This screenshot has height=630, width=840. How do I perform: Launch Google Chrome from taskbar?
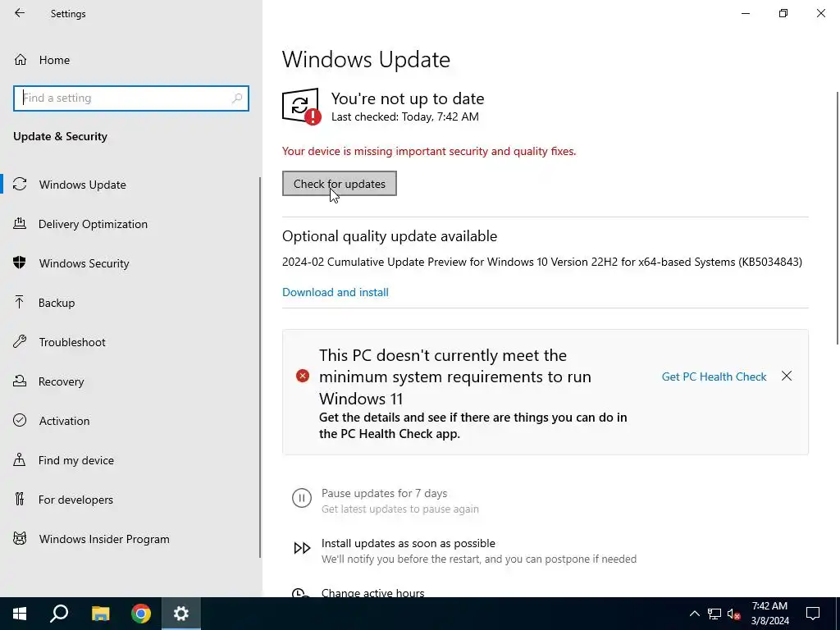point(141,614)
